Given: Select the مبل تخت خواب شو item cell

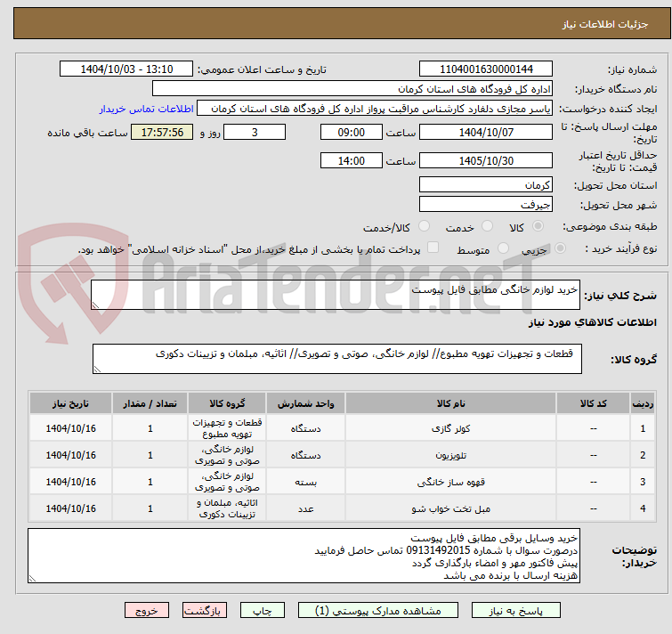Looking at the screenshot, I should tap(451, 508).
